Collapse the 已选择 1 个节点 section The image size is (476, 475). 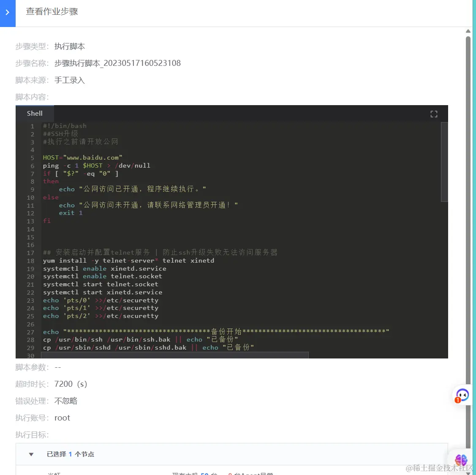[x=31, y=454]
